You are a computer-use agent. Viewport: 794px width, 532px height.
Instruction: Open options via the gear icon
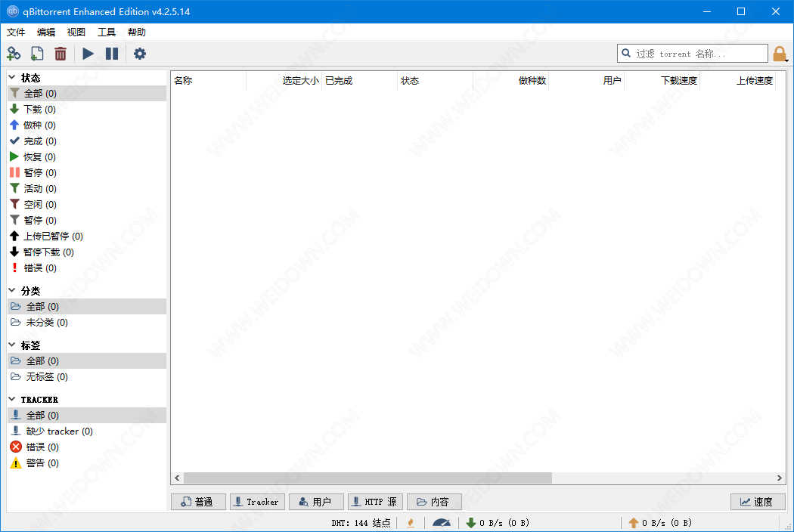(x=140, y=54)
